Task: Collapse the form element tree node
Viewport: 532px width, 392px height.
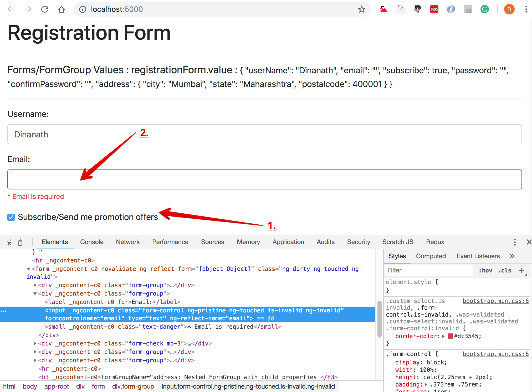Action: 29,269
